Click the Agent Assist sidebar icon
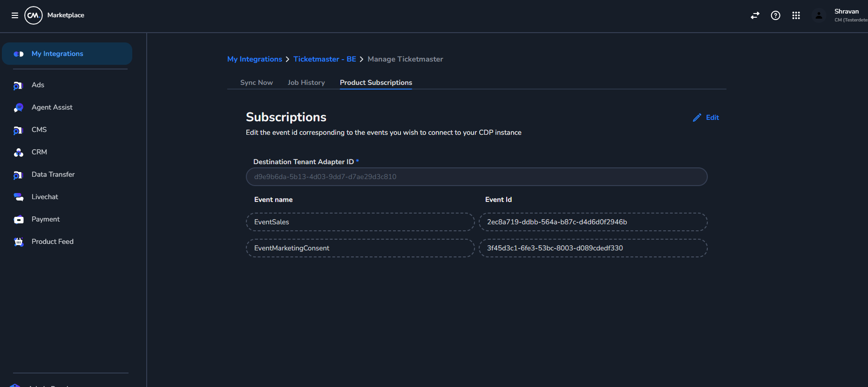 click(x=19, y=108)
